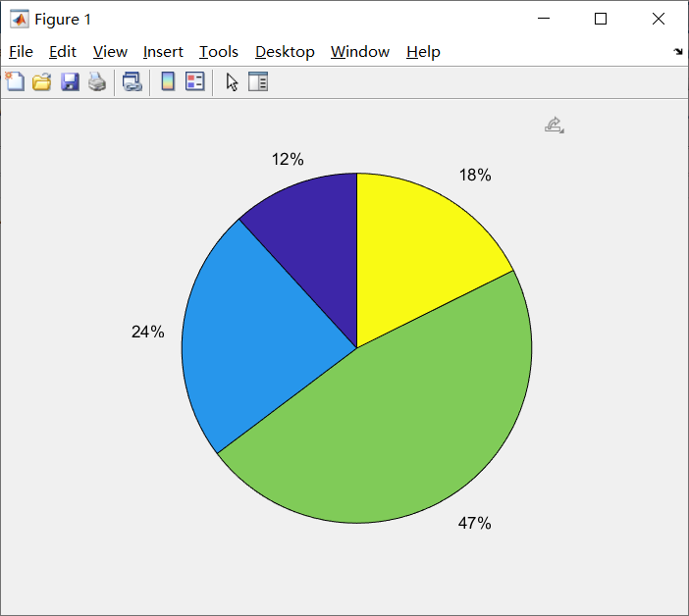The width and height of the screenshot is (689, 616).
Task: Open the Insert menu
Action: (163, 52)
